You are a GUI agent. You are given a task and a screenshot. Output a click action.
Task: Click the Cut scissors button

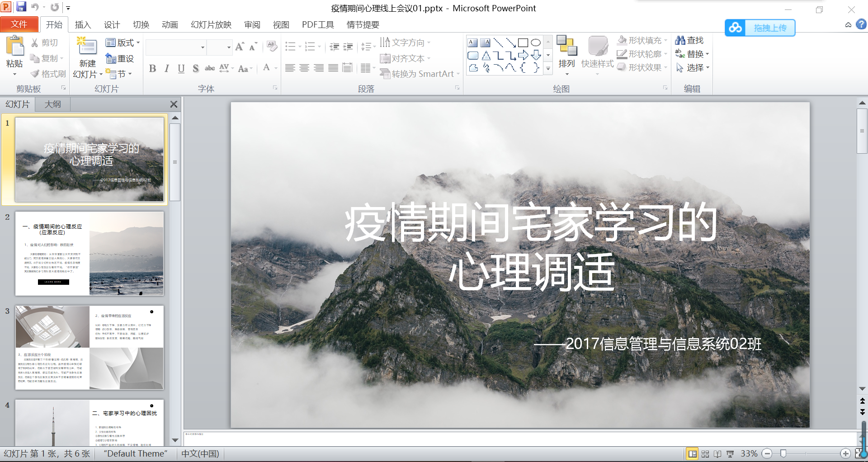click(44, 42)
